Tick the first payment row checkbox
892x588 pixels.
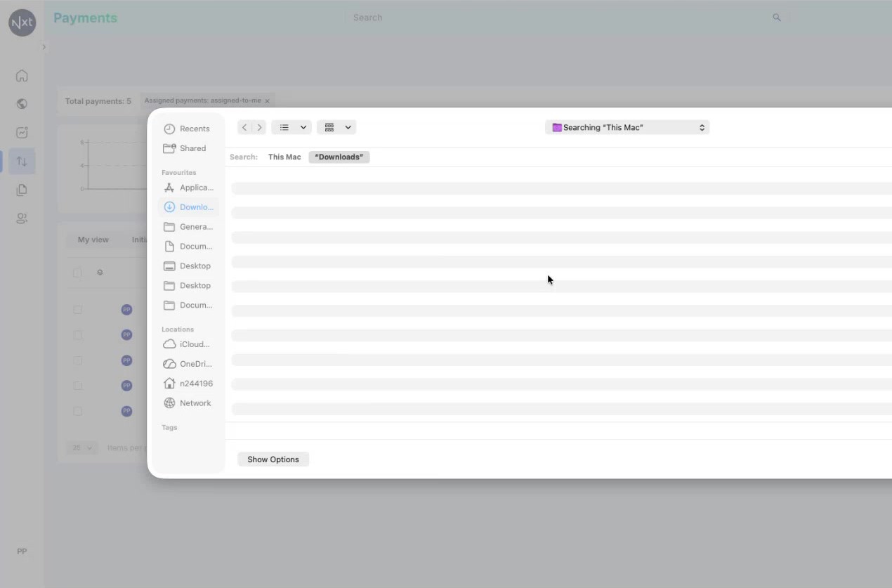[x=78, y=310]
